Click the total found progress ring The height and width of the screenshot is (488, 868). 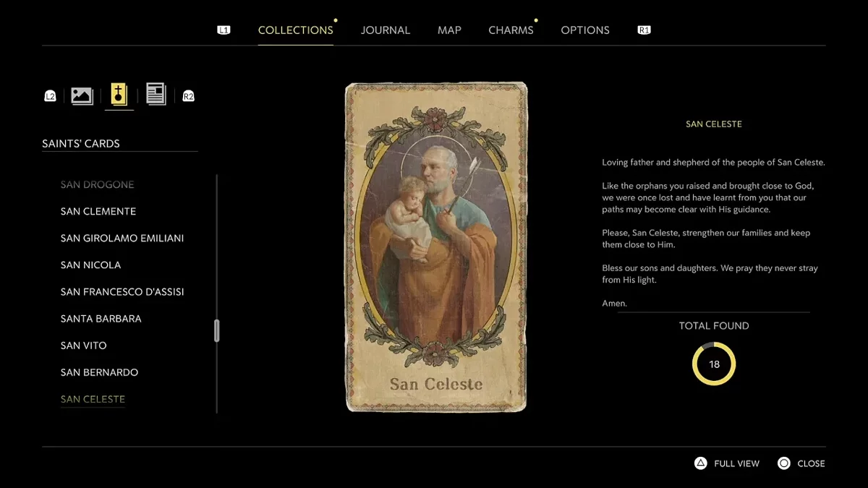(x=714, y=364)
